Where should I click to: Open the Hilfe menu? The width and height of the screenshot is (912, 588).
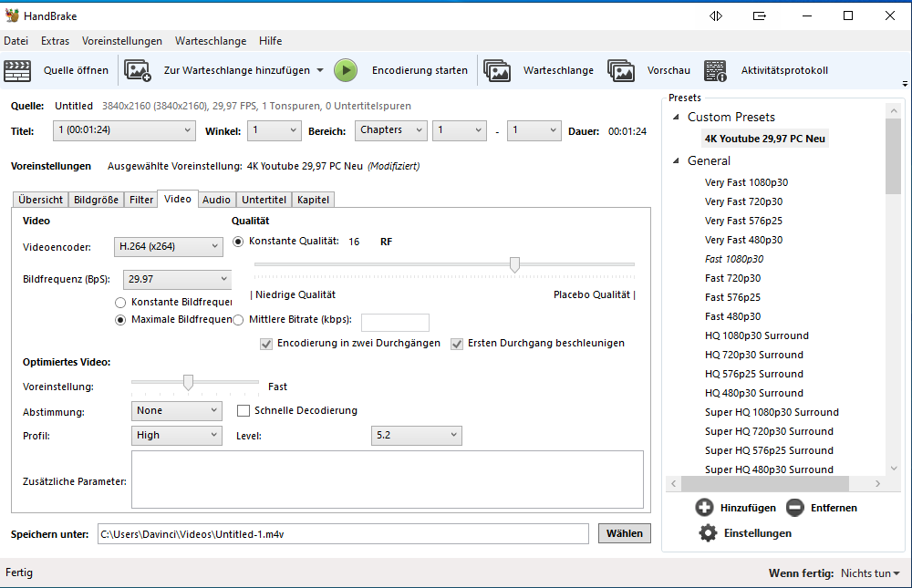tap(271, 41)
